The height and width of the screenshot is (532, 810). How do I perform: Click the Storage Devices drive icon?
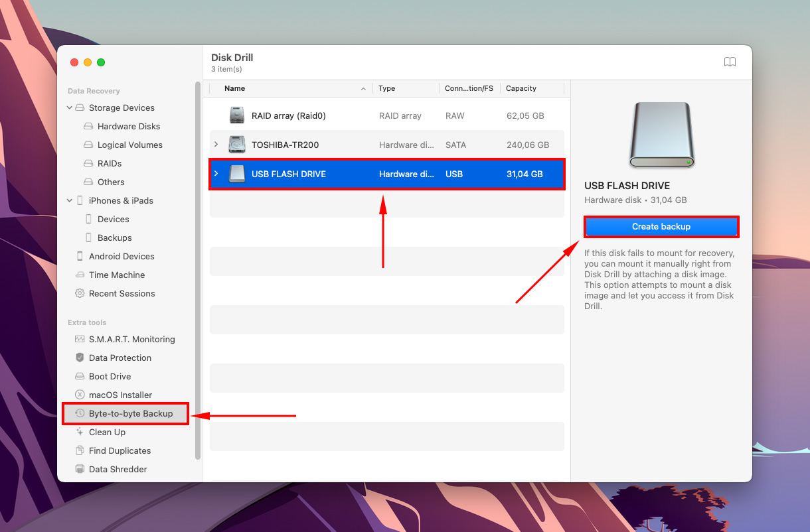80,107
